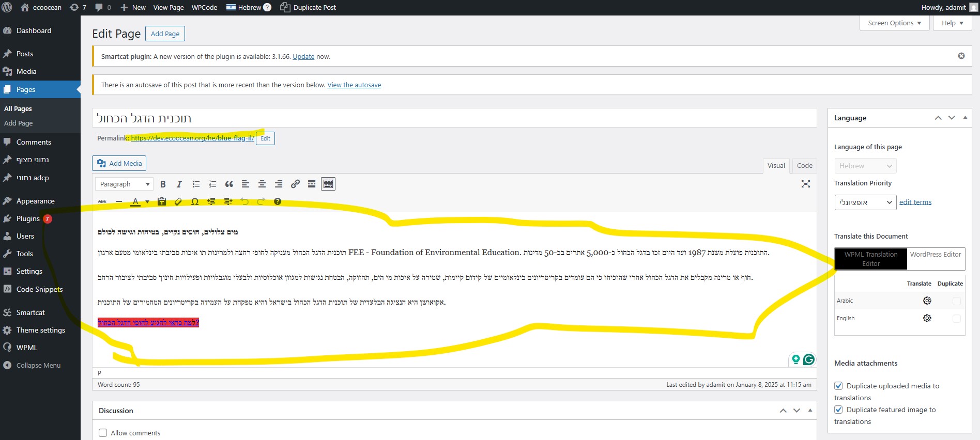Decrease paragraph indent
Screen dimensions: 980x440
pos(211,201)
